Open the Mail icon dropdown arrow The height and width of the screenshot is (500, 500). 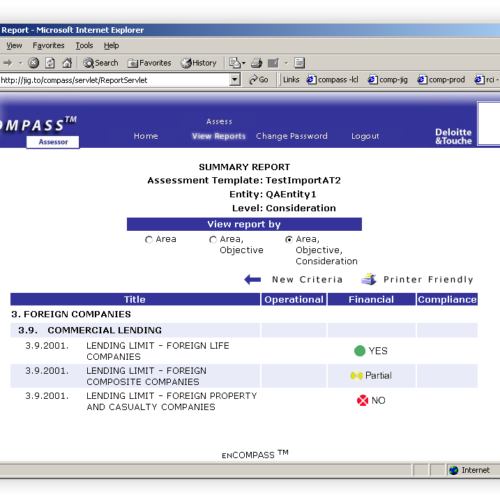coord(244,63)
